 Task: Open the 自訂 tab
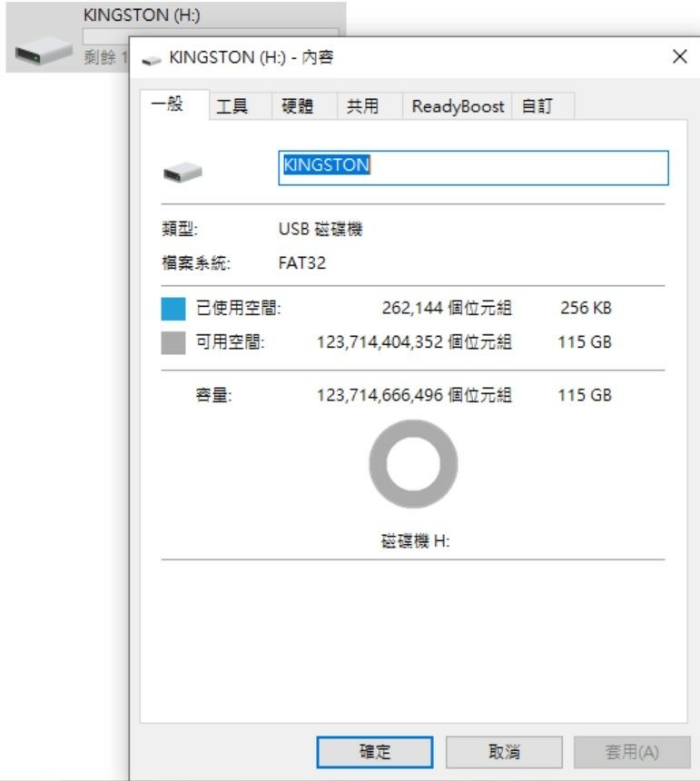(543, 106)
